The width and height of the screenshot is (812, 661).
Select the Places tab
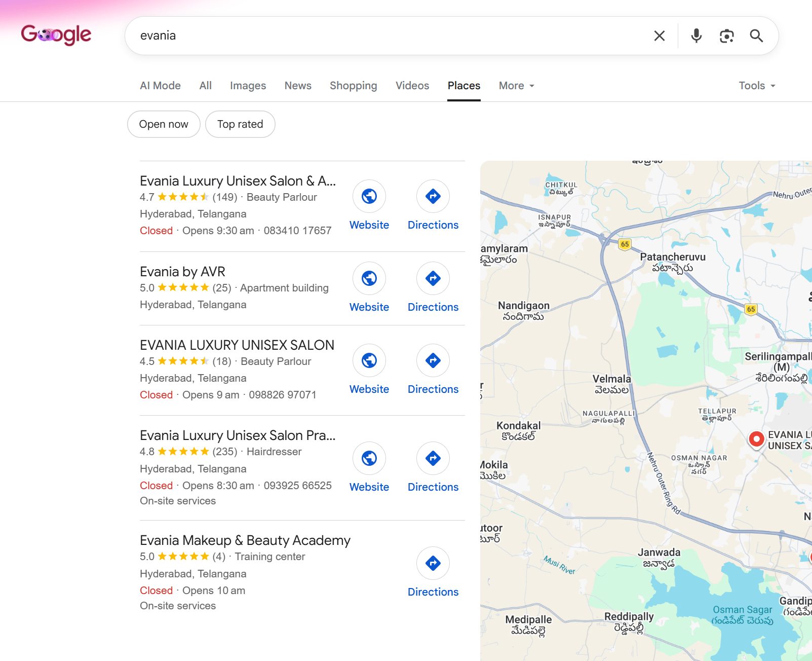click(x=463, y=86)
